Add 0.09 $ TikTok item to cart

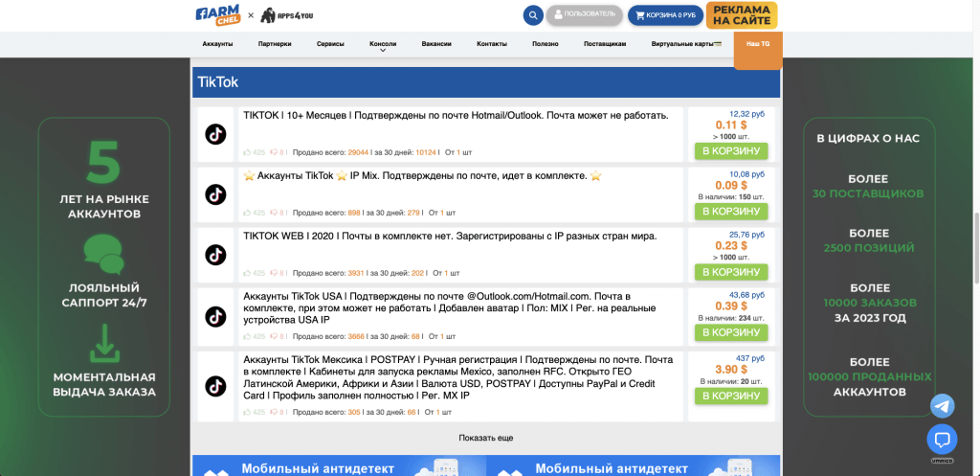(730, 212)
